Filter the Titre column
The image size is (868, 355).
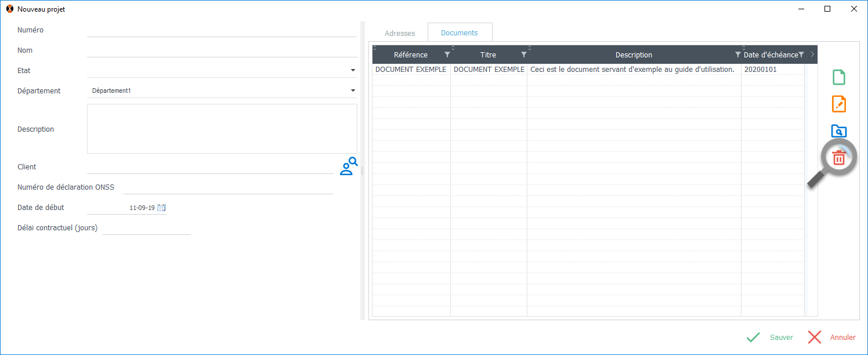point(523,55)
